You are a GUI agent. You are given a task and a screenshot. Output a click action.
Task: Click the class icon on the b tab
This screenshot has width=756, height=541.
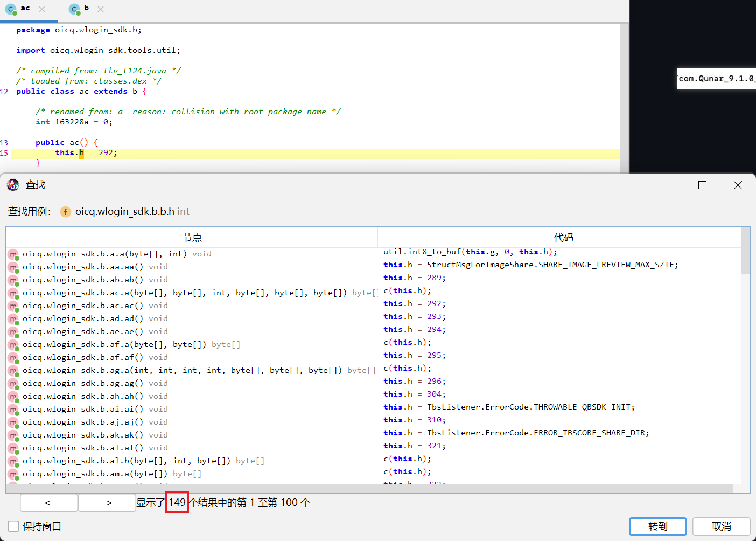[x=74, y=9]
